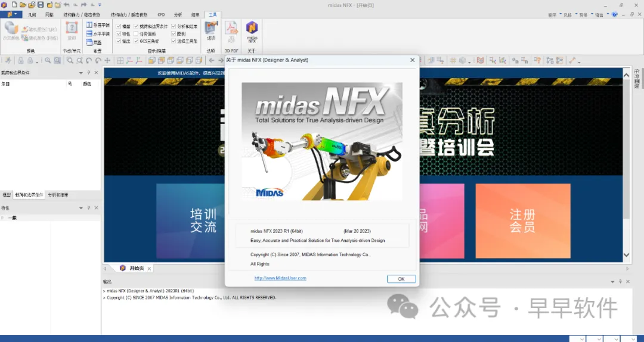This screenshot has height=342, width=644.
Task: Click the grid view icon in toolbar
Action: [120, 61]
